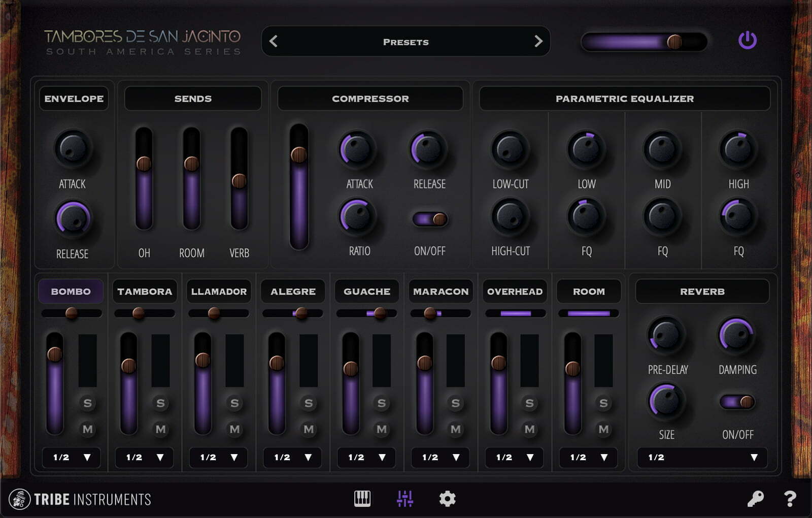Viewport: 812px width, 518px height.
Task: Open the Room channel output dropdown
Action: (x=588, y=457)
